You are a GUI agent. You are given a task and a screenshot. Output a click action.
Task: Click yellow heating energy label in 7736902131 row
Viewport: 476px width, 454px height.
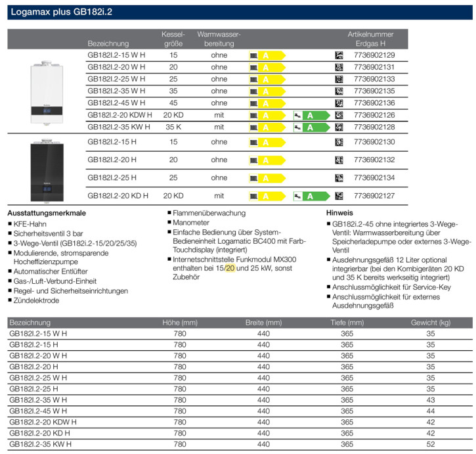267,68
